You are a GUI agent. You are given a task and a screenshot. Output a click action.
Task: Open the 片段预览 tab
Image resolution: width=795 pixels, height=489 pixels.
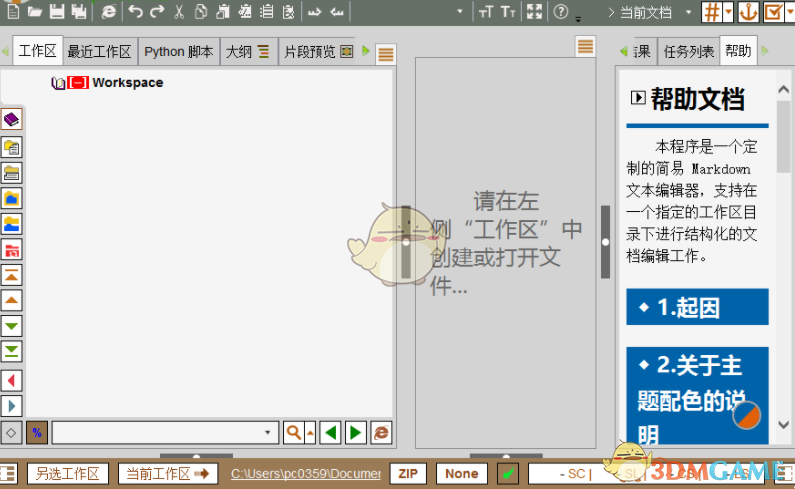318,51
